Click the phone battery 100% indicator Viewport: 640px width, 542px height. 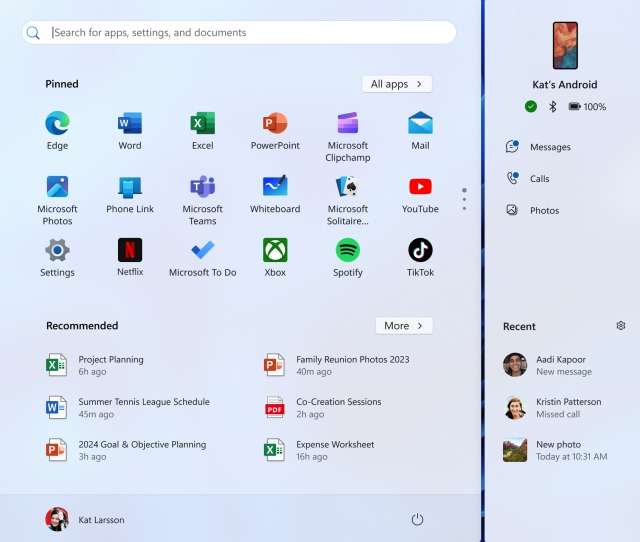(x=587, y=107)
